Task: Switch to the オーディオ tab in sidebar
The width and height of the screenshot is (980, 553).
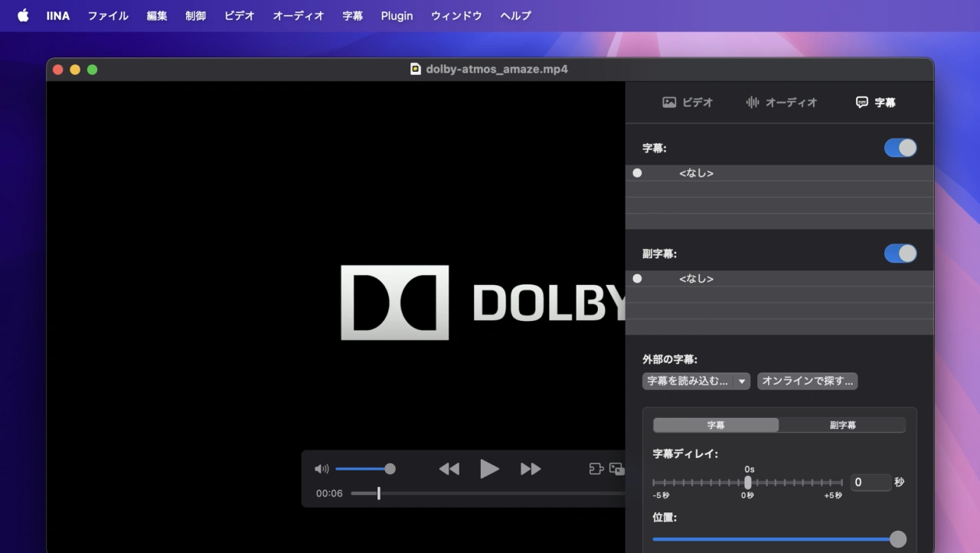Action: 782,103
